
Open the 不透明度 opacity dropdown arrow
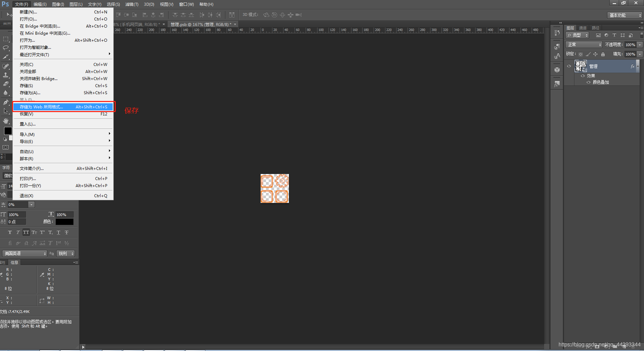coord(640,45)
